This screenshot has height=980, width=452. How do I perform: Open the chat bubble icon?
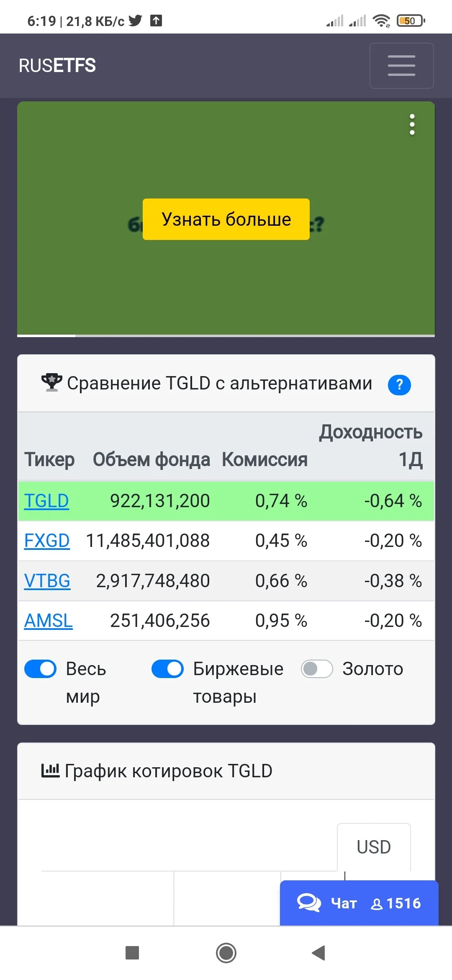pyautogui.click(x=309, y=903)
